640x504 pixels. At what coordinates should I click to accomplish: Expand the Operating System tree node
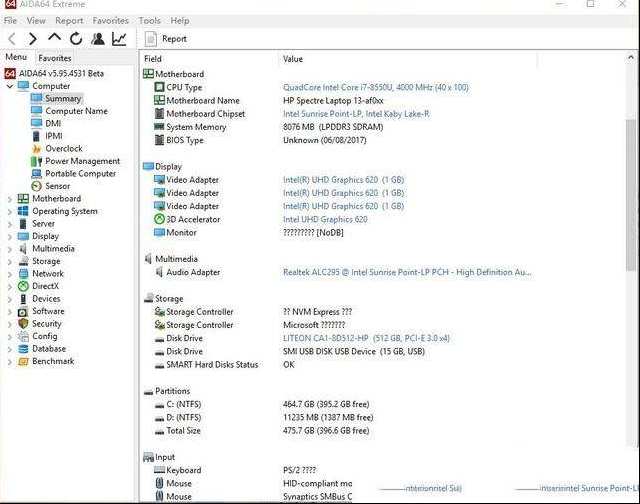coord(10,211)
